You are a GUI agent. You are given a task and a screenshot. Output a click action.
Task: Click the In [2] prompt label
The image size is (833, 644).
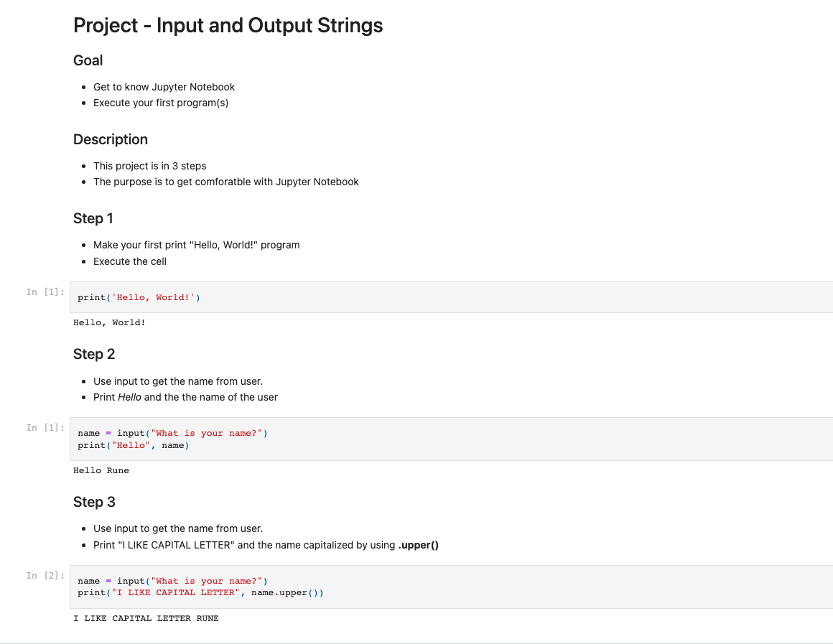pos(45,576)
